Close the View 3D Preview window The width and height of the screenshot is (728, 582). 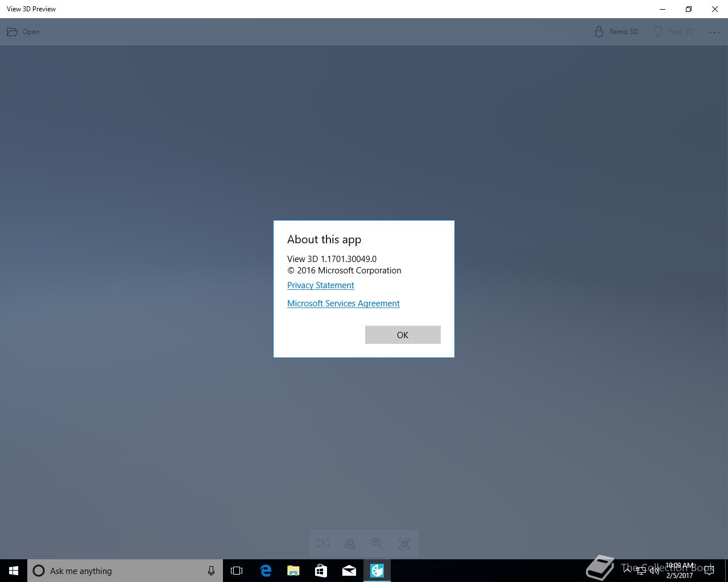click(x=715, y=9)
